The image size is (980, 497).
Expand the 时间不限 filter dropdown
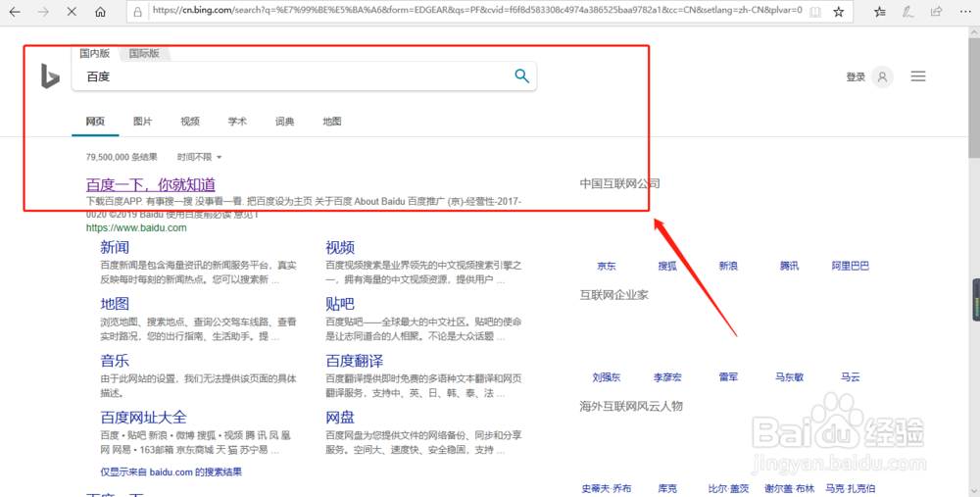tap(199, 157)
